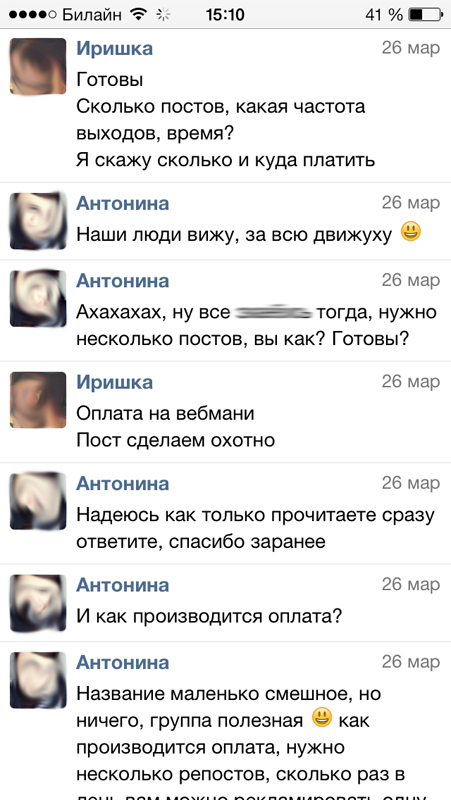Open the Антонина avatar beside "И как производится оплата?"
This screenshot has height=800, width=451.
38,603
